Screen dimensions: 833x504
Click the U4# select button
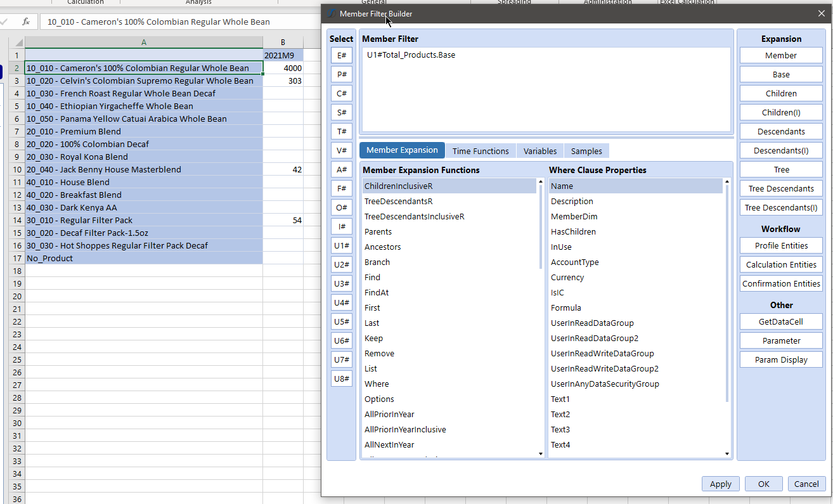[x=342, y=302]
